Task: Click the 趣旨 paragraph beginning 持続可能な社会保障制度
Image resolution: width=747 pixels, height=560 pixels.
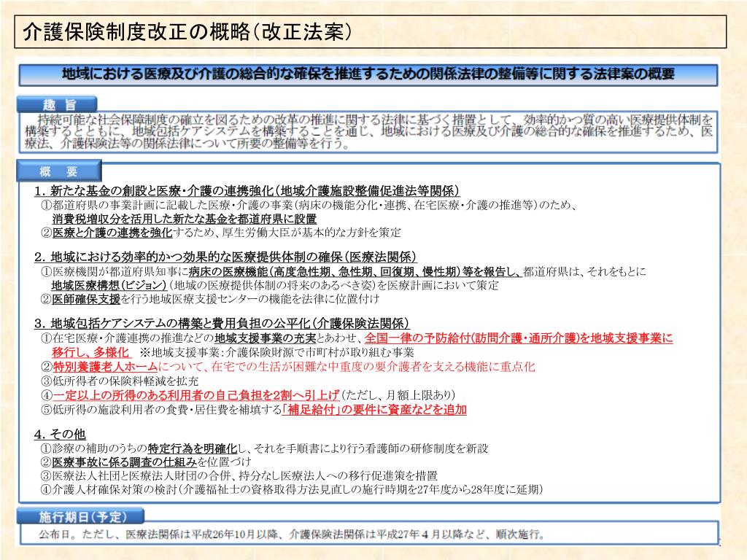Action: tap(368, 131)
